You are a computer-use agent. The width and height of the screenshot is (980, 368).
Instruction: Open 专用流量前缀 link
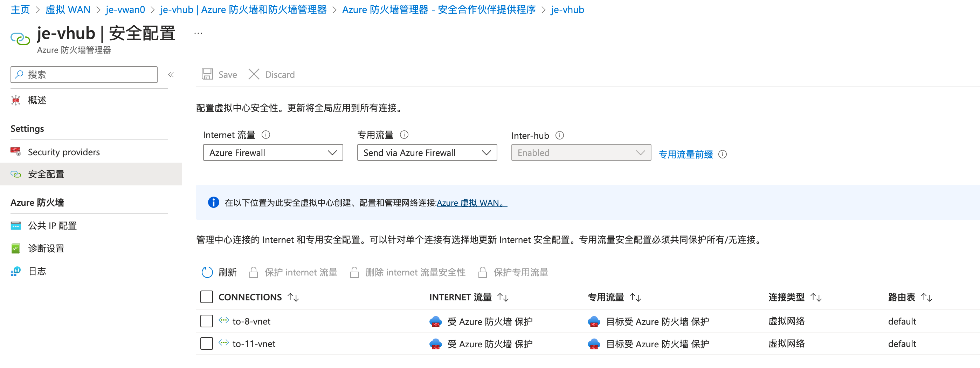point(685,155)
